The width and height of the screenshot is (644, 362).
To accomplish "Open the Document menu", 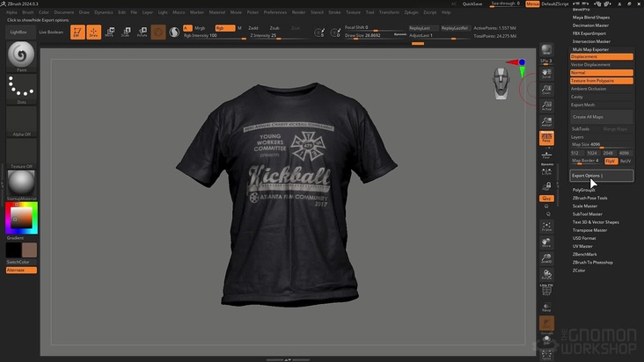I will click(x=64, y=12).
